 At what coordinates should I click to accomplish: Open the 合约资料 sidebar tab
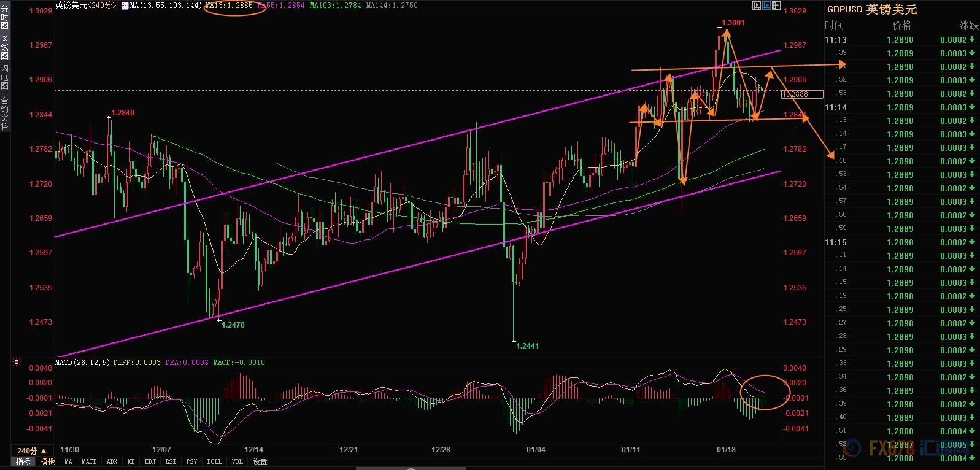[x=5, y=114]
